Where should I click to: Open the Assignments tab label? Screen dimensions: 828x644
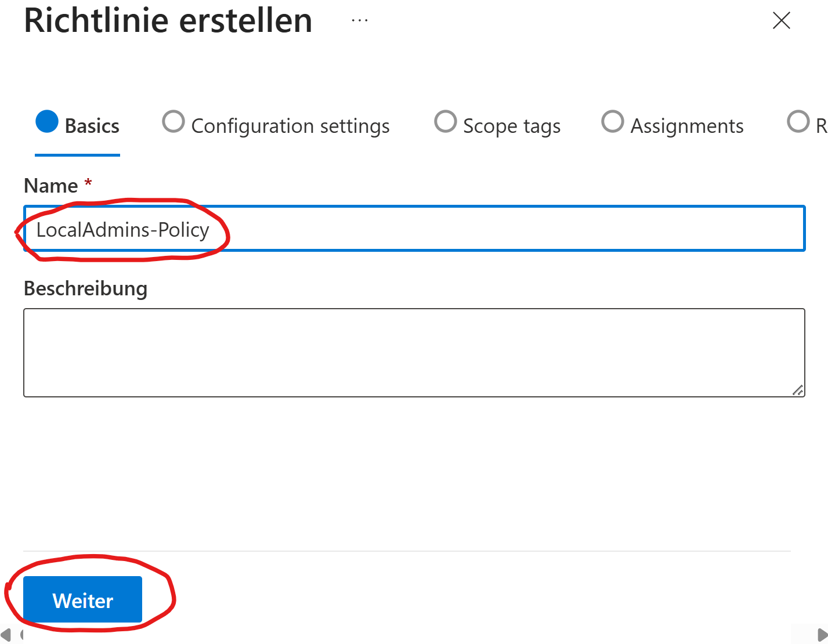click(x=687, y=126)
